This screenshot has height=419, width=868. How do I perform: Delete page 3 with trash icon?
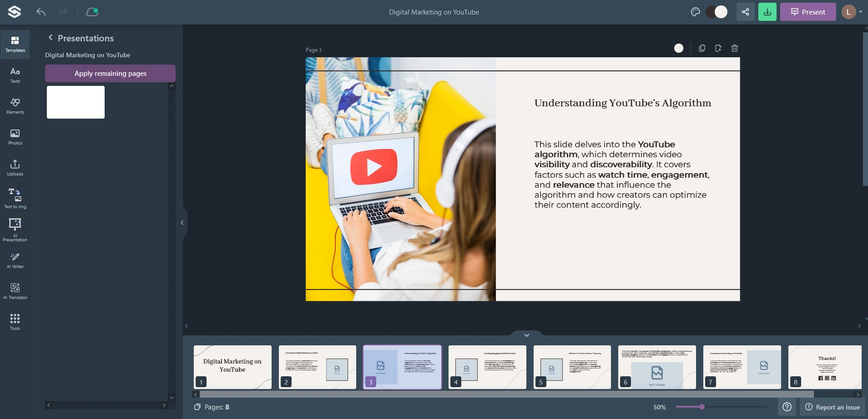735,48
